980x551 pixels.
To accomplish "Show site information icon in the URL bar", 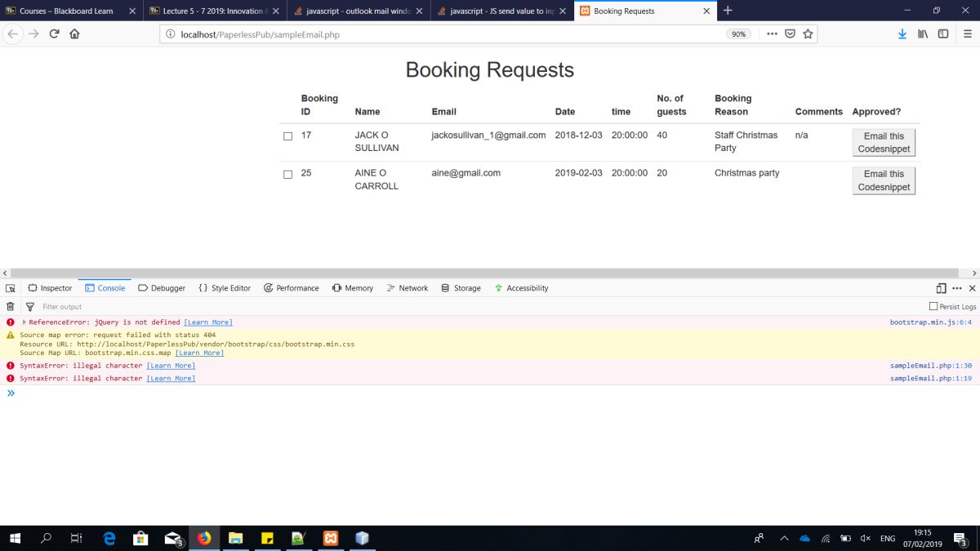I will (171, 34).
